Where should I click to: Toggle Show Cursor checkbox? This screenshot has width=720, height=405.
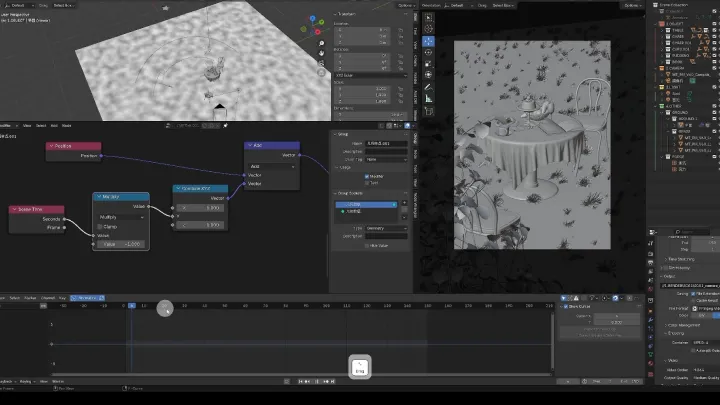click(x=566, y=306)
